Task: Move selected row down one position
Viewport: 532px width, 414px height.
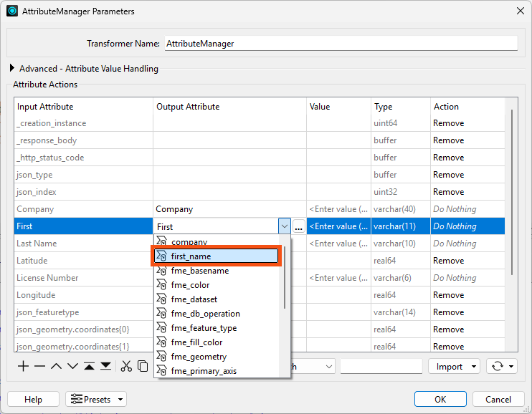Action: click(72, 366)
